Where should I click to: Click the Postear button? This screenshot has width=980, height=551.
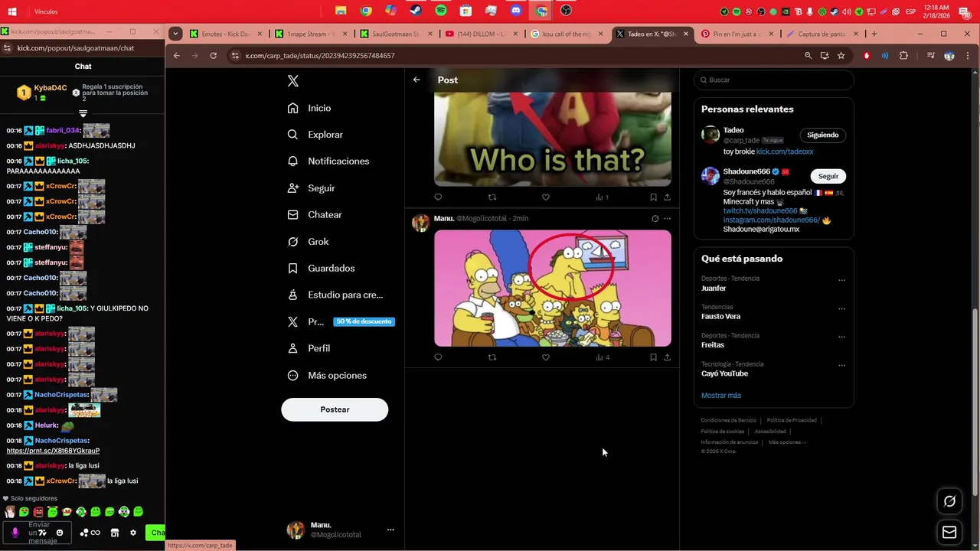coord(335,410)
